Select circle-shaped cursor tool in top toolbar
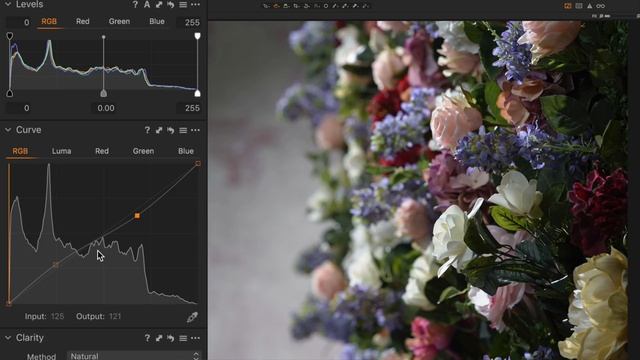640x360 pixels. pos(326,6)
